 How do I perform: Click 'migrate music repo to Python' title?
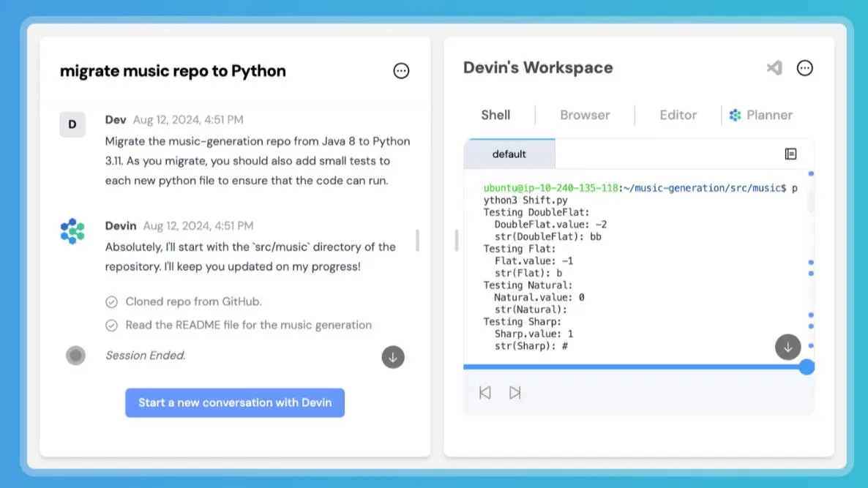pos(173,71)
